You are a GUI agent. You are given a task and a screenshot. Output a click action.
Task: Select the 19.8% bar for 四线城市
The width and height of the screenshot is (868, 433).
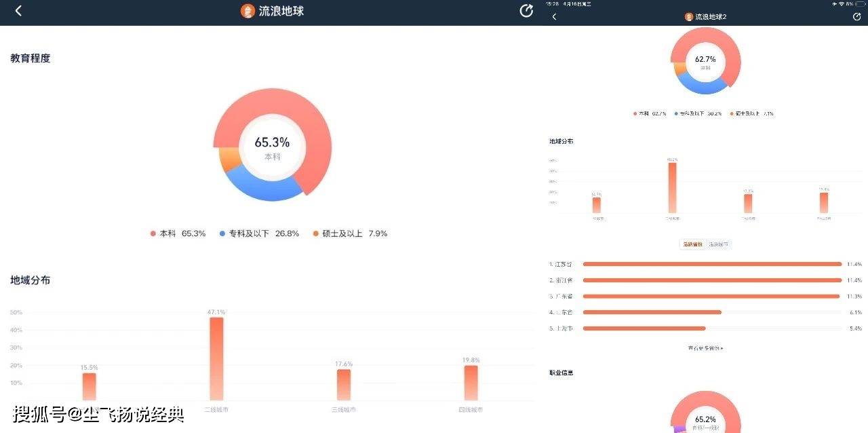click(471, 383)
